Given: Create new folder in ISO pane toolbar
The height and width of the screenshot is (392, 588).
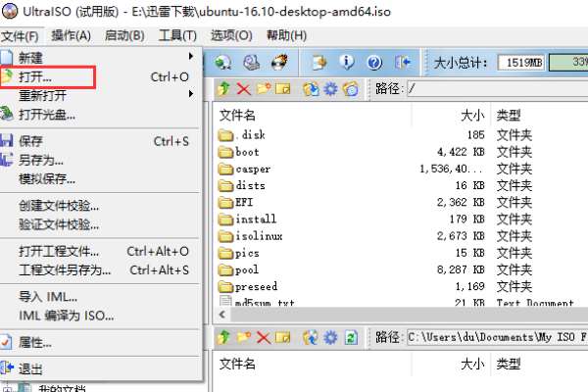Looking at the screenshot, I should (x=264, y=88).
